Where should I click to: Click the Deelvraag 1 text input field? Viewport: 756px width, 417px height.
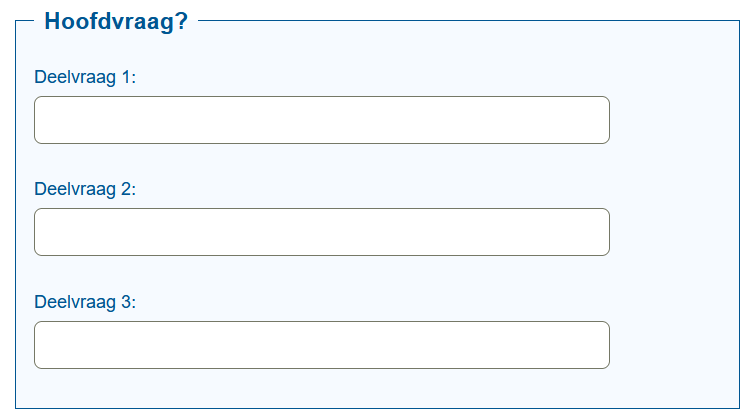[x=322, y=120]
